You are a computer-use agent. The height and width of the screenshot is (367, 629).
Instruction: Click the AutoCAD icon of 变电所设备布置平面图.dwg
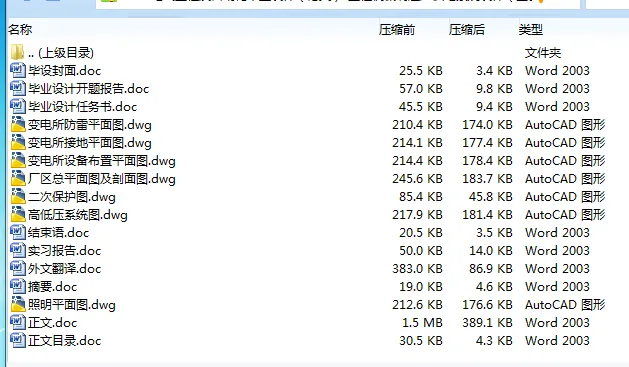pos(18,160)
